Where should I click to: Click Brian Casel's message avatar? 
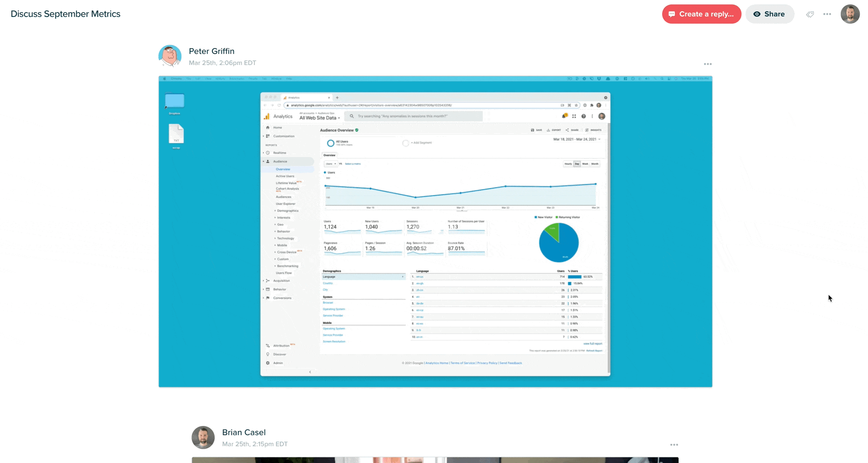tap(203, 437)
